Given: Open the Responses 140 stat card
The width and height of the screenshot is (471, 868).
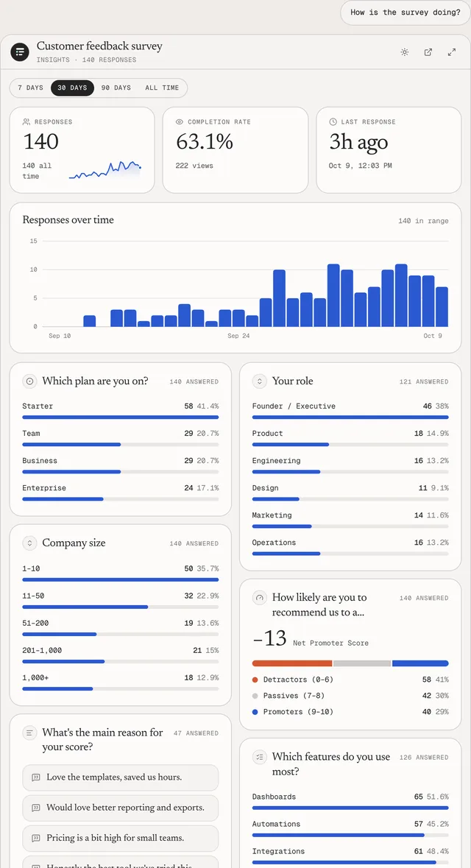Looking at the screenshot, I should (x=82, y=150).
